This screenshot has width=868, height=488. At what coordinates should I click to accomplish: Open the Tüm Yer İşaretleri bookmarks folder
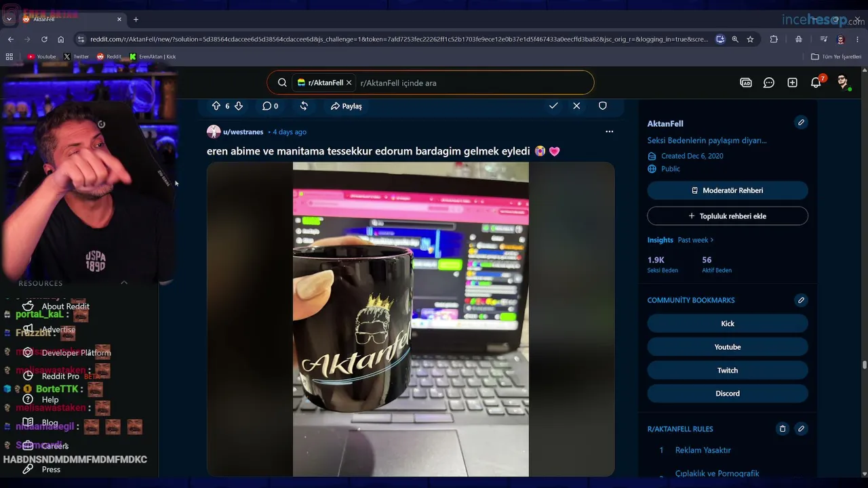pos(836,57)
